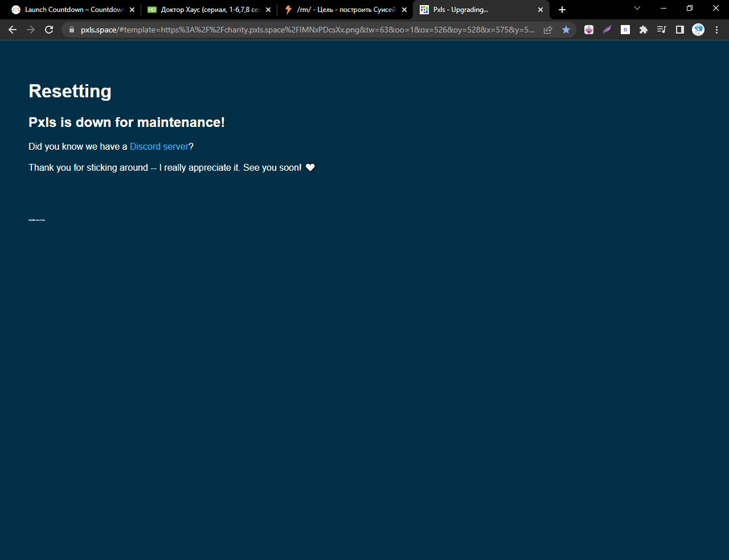
Task: Open a new browser tab
Action: (562, 10)
